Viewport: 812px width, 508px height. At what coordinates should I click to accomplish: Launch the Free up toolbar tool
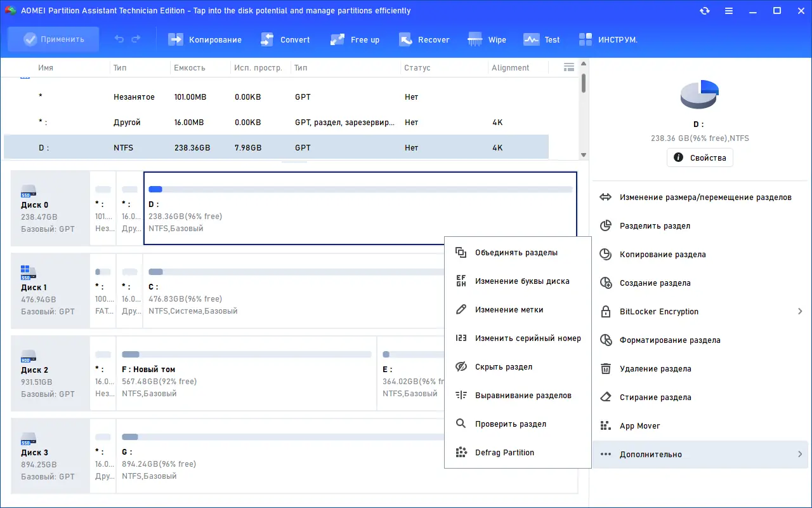click(x=355, y=39)
